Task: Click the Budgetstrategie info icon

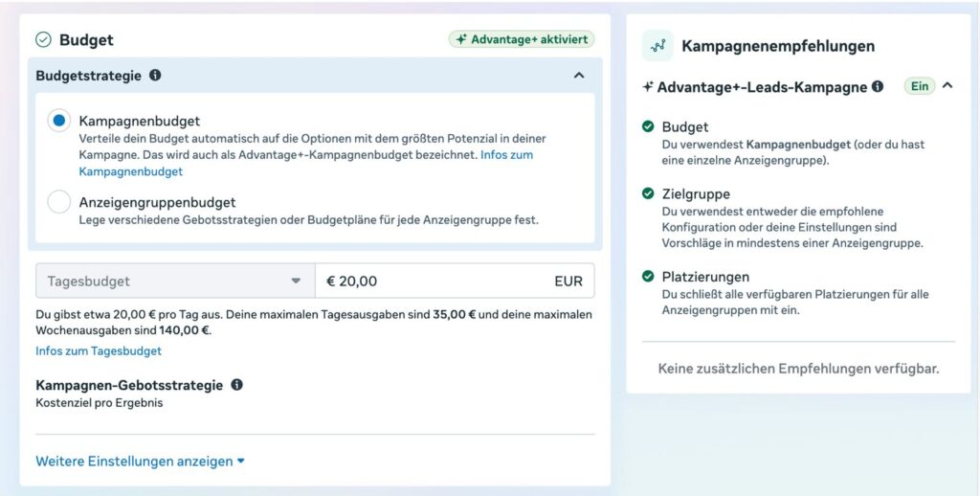Action: [155, 75]
